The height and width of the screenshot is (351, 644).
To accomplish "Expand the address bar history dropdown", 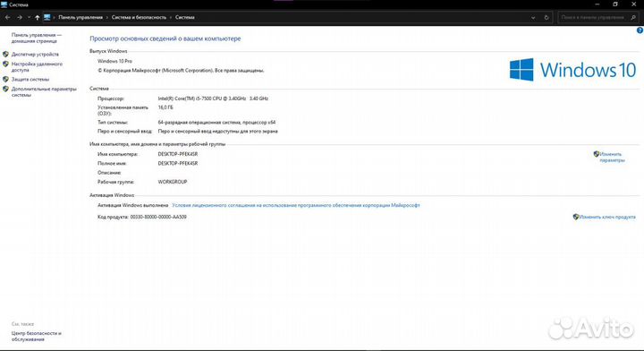I will (533, 18).
